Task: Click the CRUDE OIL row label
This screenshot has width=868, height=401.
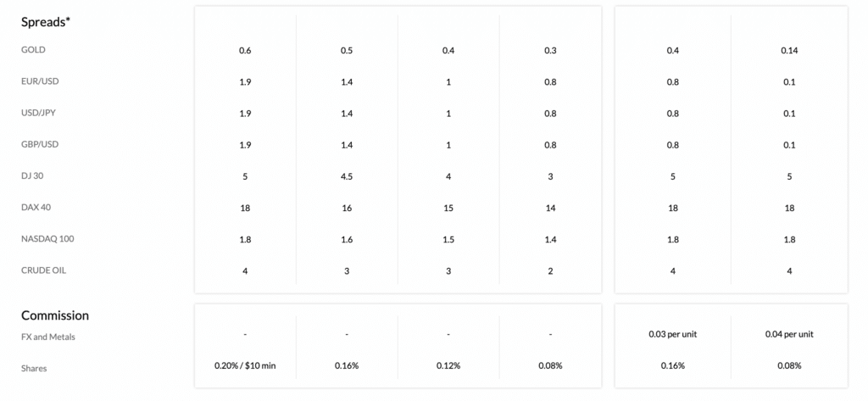Action: tap(44, 270)
